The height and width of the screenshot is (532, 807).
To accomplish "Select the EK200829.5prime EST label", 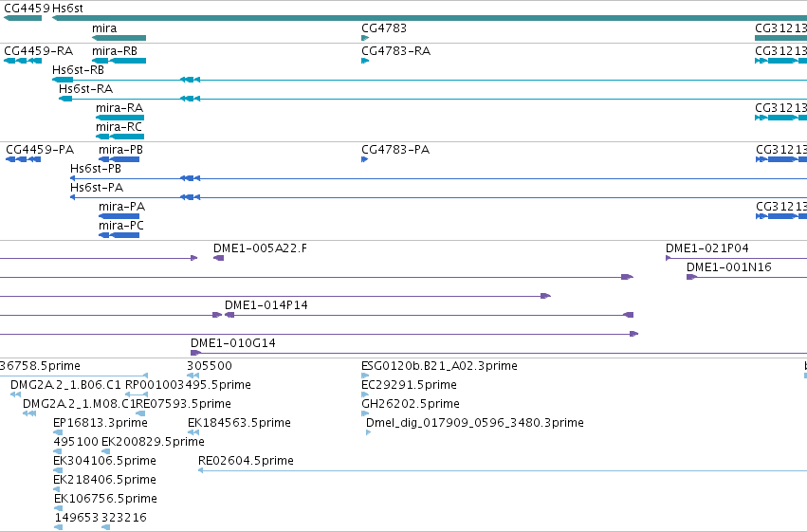I will (153, 443).
